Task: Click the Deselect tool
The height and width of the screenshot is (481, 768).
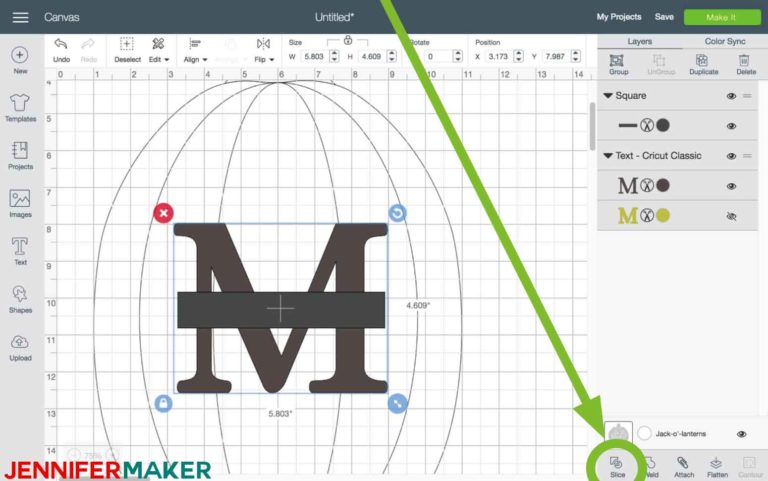Action: click(127, 50)
